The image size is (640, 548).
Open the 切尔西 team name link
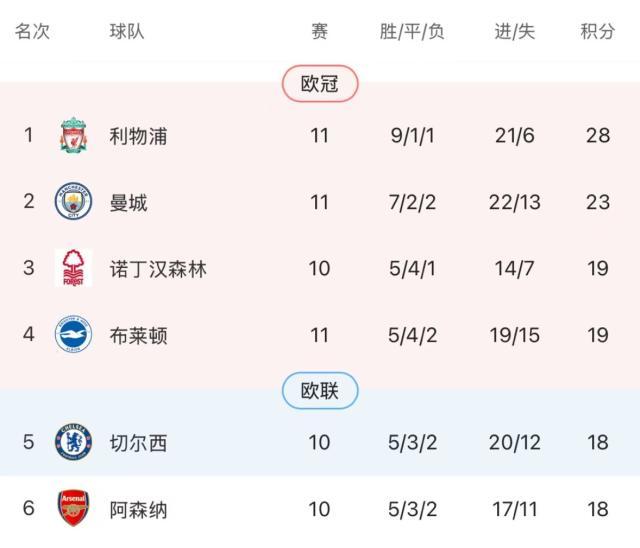pos(138,441)
